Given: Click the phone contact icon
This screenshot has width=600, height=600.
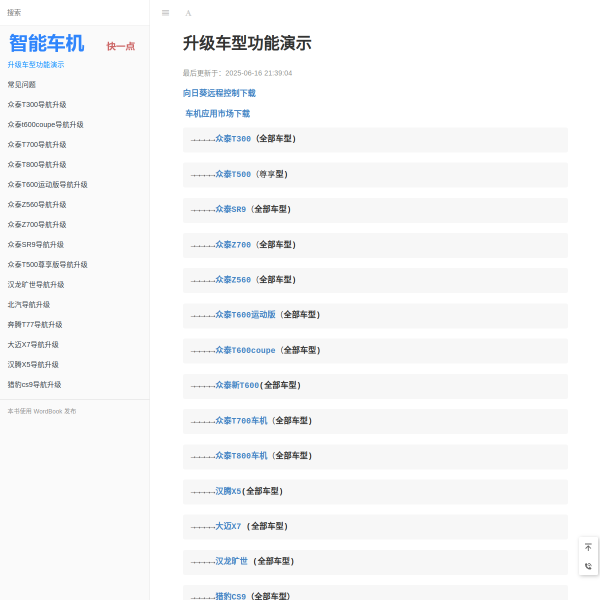Looking at the screenshot, I should pyautogui.click(x=588, y=566).
